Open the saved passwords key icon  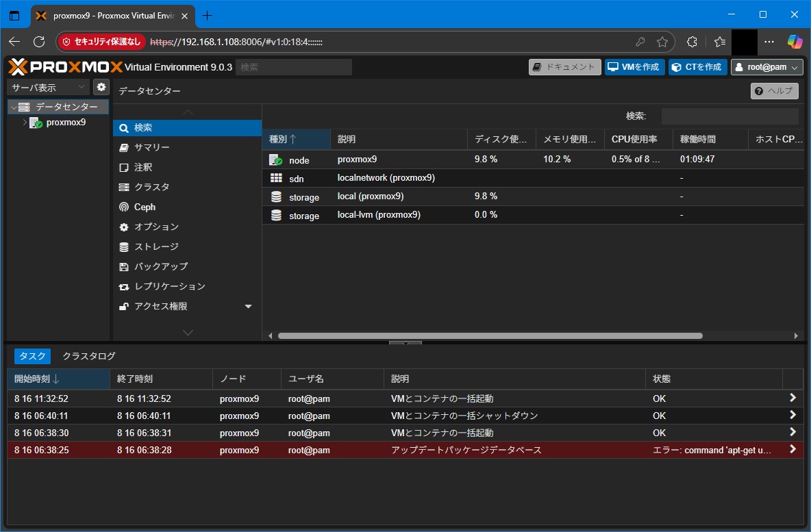(x=640, y=42)
